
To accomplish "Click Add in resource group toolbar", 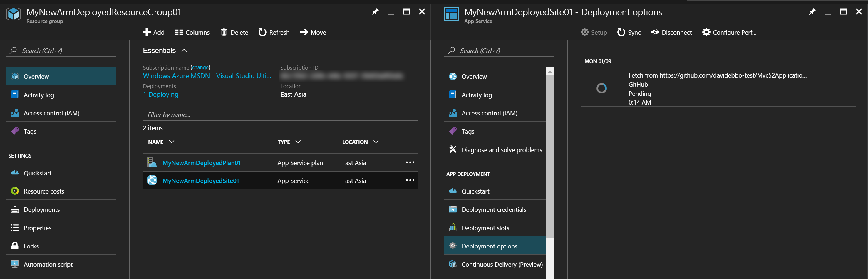I will pos(153,32).
